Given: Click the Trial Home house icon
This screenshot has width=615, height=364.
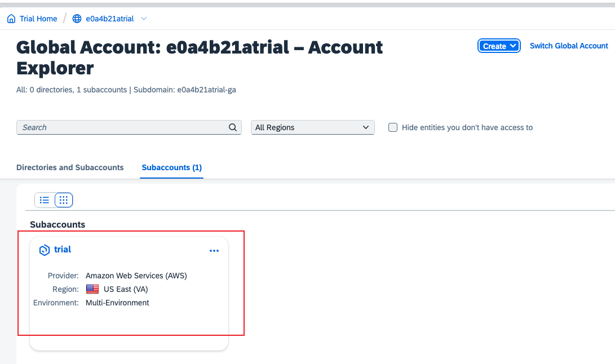Looking at the screenshot, I should tap(11, 19).
